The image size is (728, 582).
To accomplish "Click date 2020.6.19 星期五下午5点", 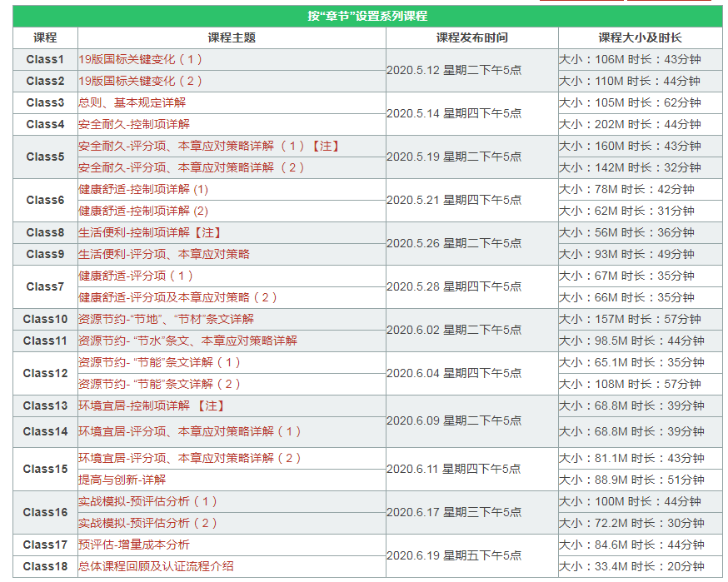I will pos(454,555).
